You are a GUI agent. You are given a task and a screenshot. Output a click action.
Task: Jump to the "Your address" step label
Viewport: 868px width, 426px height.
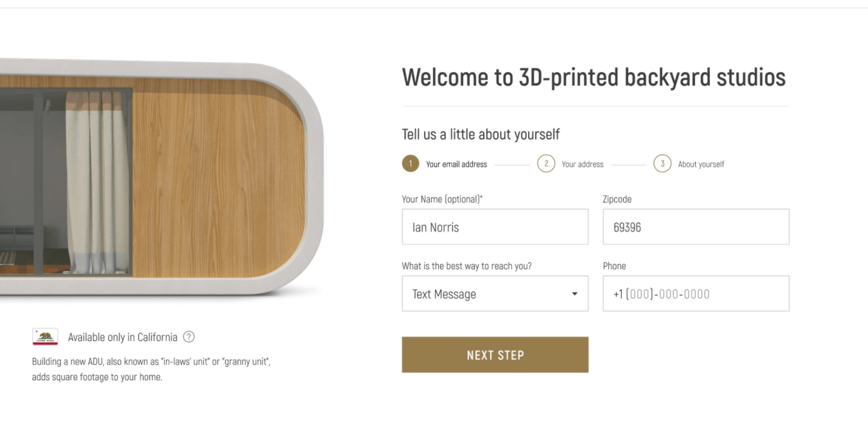click(582, 164)
